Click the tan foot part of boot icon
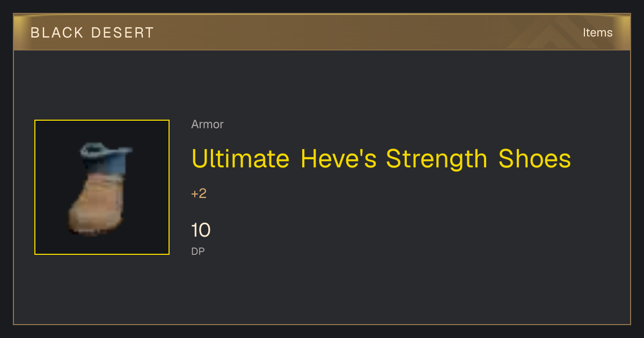Screen dimensions: 644x338 click(x=97, y=206)
